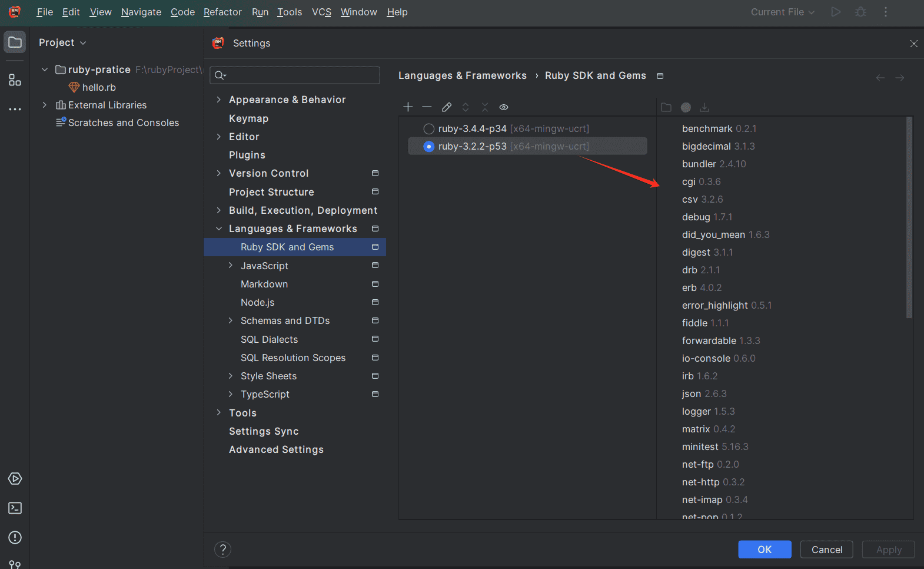The height and width of the screenshot is (569, 924).
Task: Open Keymap settings page
Action: (x=248, y=118)
